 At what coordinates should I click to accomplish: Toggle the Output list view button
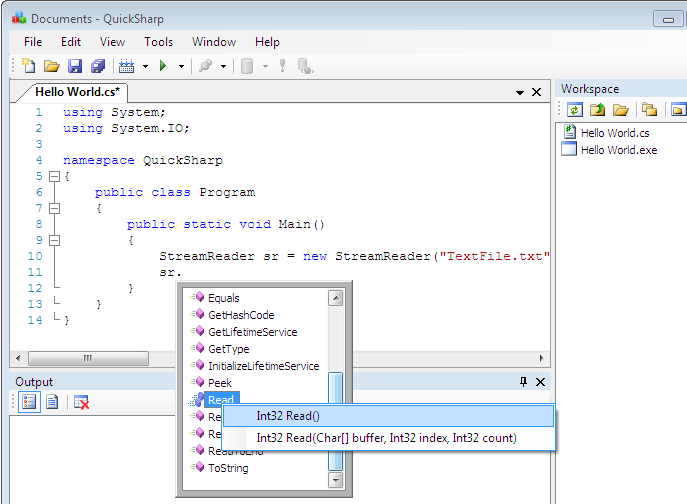pos(28,402)
